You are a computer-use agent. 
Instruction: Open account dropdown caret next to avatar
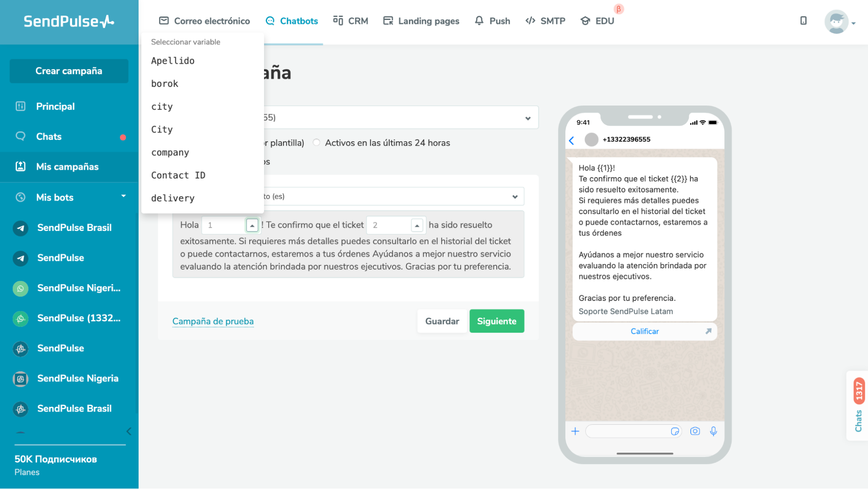(x=854, y=23)
